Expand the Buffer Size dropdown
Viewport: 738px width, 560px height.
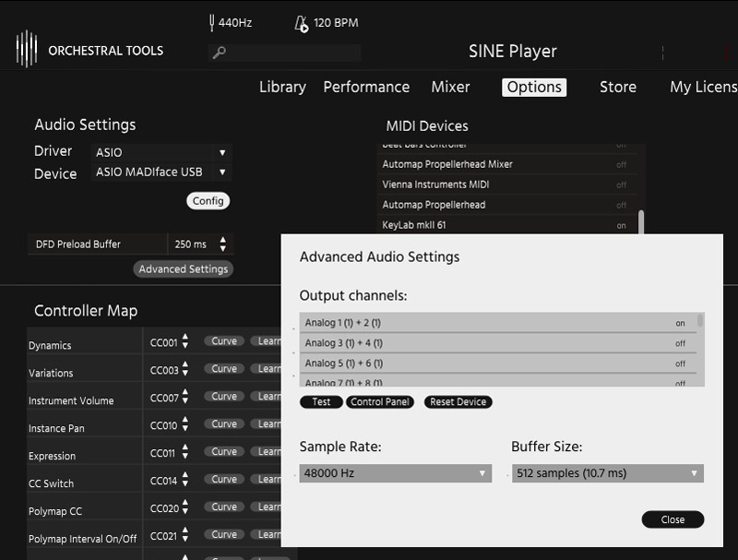(x=607, y=473)
